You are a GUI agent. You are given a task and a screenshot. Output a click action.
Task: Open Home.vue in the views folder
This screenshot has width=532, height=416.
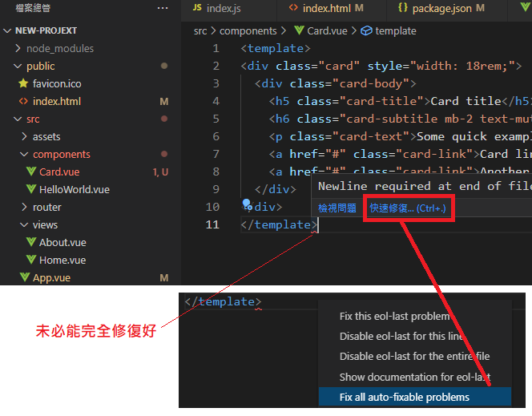click(62, 260)
